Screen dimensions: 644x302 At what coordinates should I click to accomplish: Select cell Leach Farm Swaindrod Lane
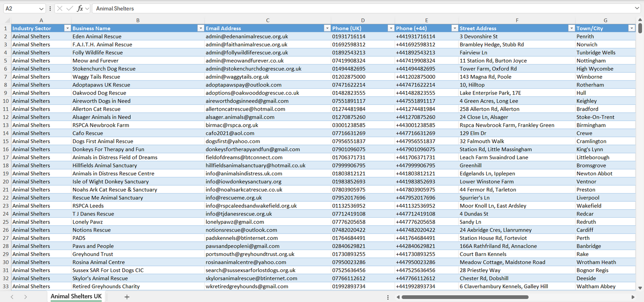click(x=517, y=157)
